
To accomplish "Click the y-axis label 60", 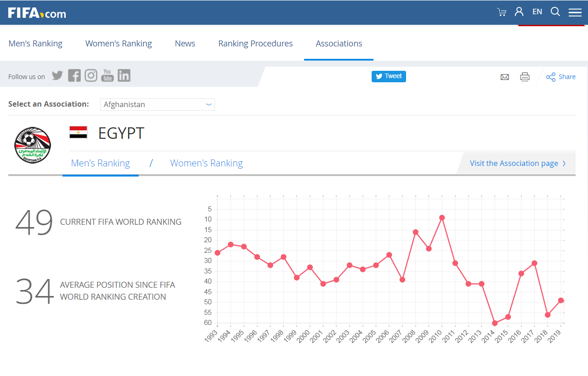I will 208,323.
